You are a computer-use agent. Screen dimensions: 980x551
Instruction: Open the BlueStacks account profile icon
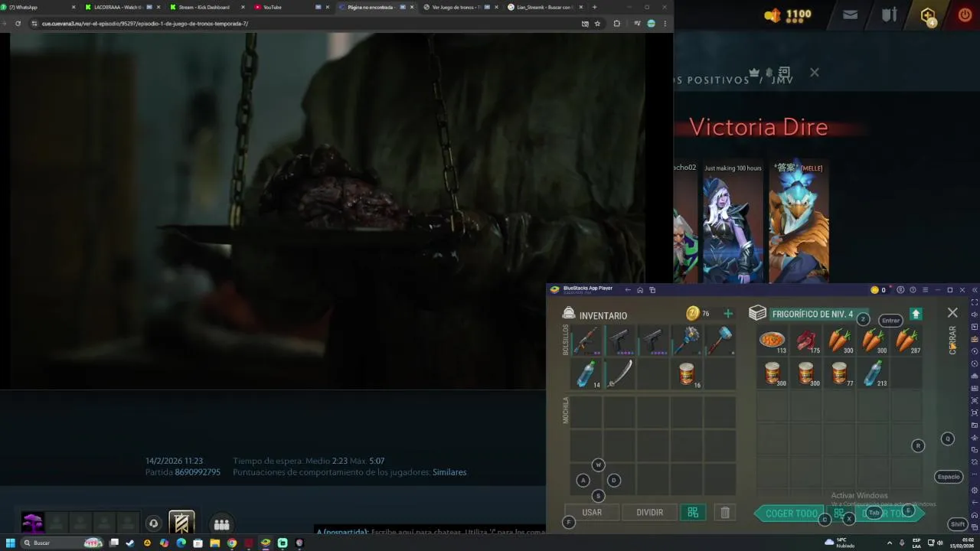tap(900, 290)
